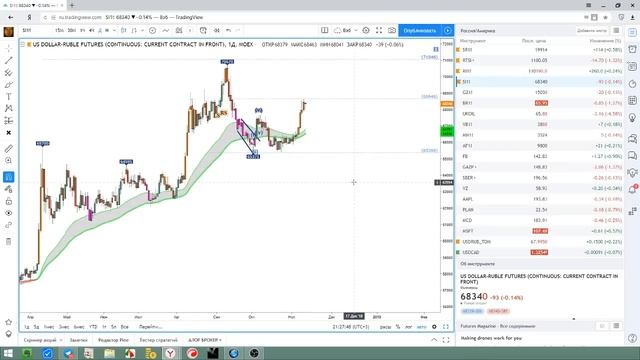Open the watchlist name dropdown
The width and height of the screenshot is (640, 360).
pyautogui.click(x=478, y=31)
